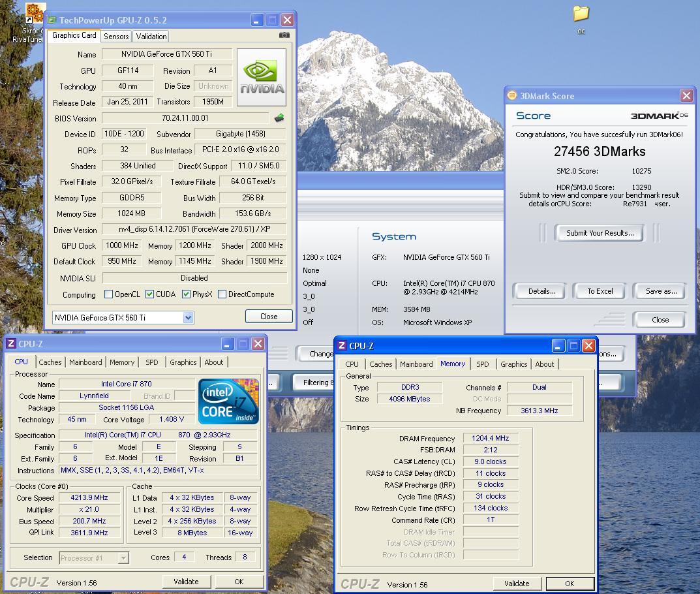Click the Level 3 cache 8 MBytes value
700x594 pixels.
click(x=192, y=533)
